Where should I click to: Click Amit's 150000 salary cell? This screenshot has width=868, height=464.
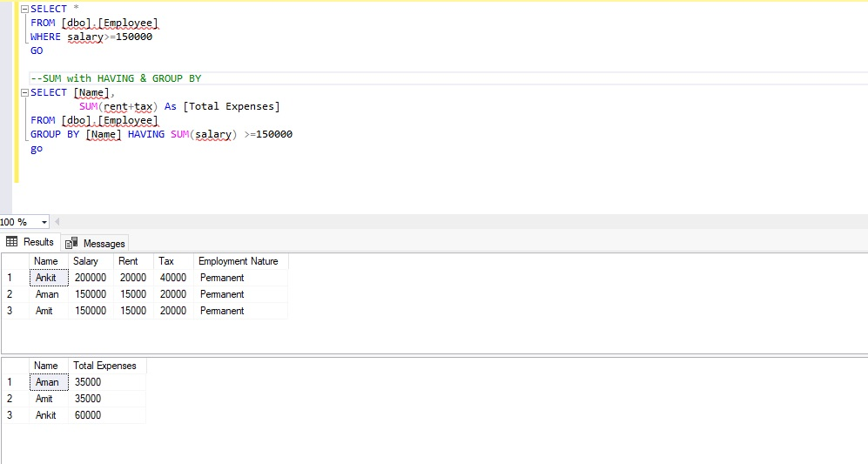click(x=91, y=311)
